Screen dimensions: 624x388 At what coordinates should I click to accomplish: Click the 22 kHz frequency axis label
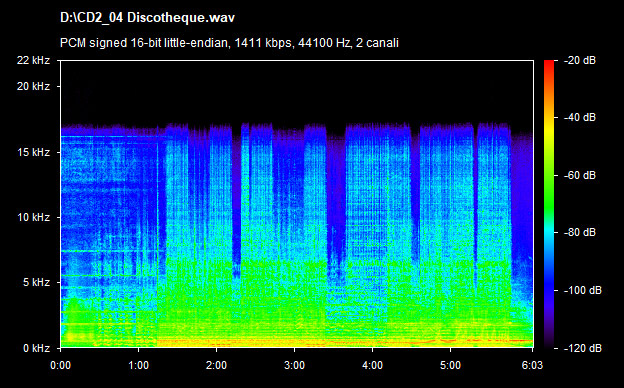click(x=33, y=60)
